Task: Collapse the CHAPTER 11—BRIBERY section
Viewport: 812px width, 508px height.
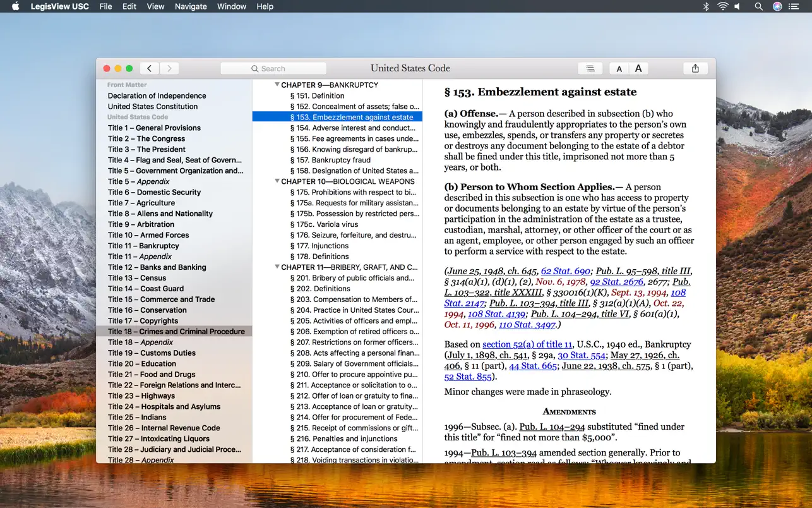Action: (277, 267)
